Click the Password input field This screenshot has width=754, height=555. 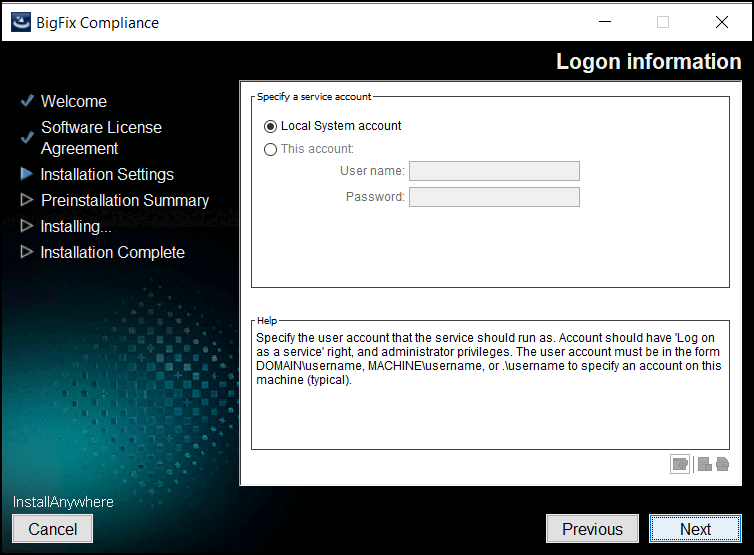(x=494, y=197)
